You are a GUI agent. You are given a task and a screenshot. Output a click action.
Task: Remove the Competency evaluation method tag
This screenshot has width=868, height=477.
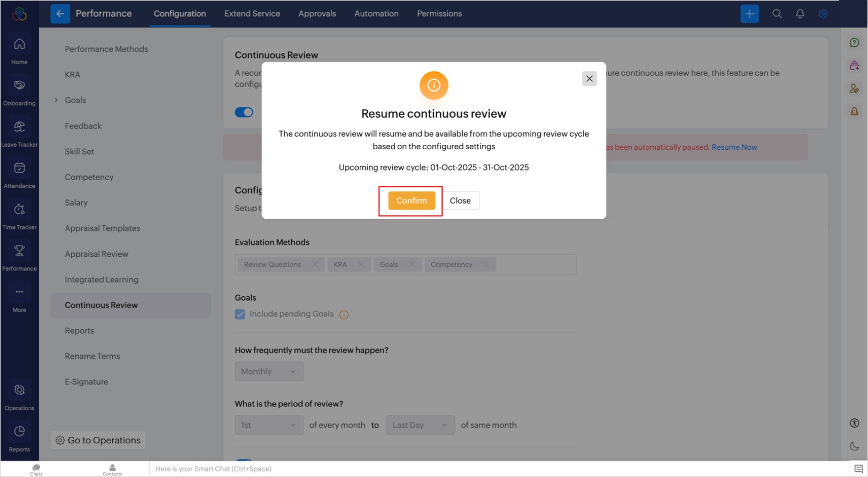pyautogui.click(x=486, y=265)
